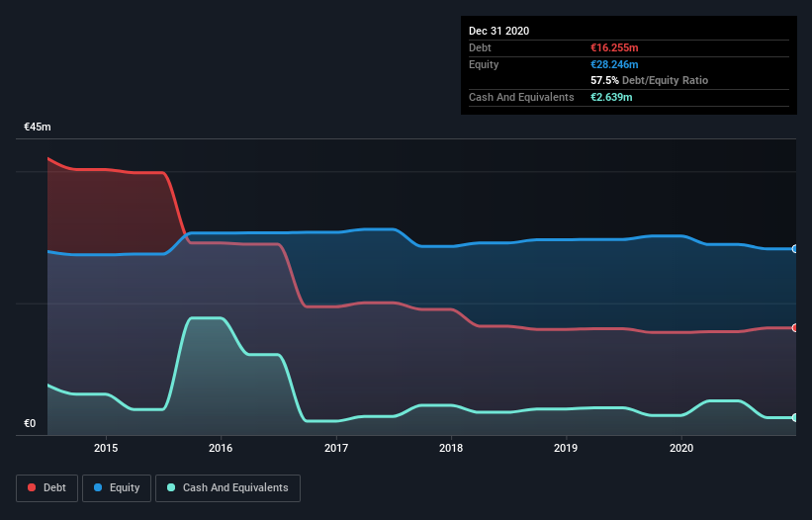Image resolution: width=812 pixels, height=520 pixels.
Task: Click the 2017 x-axis label
Action: (x=336, y=448)
